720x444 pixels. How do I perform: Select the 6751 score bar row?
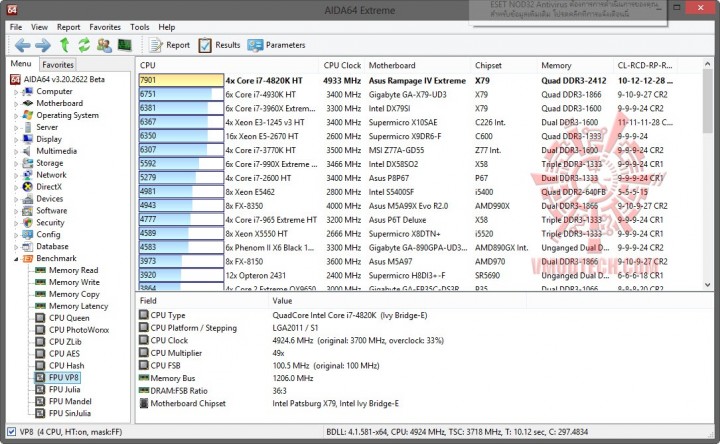pos(181,94)
